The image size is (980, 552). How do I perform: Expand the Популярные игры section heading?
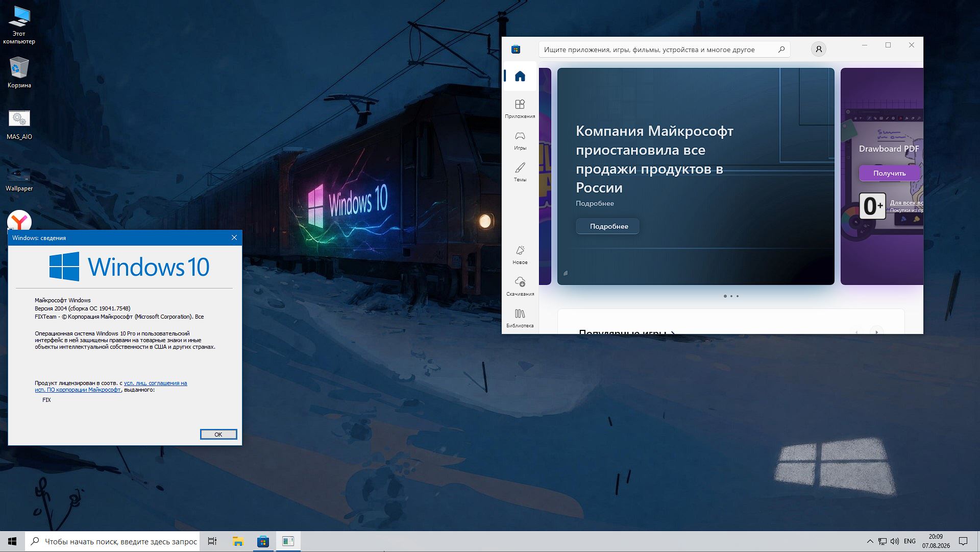point(627,331)
